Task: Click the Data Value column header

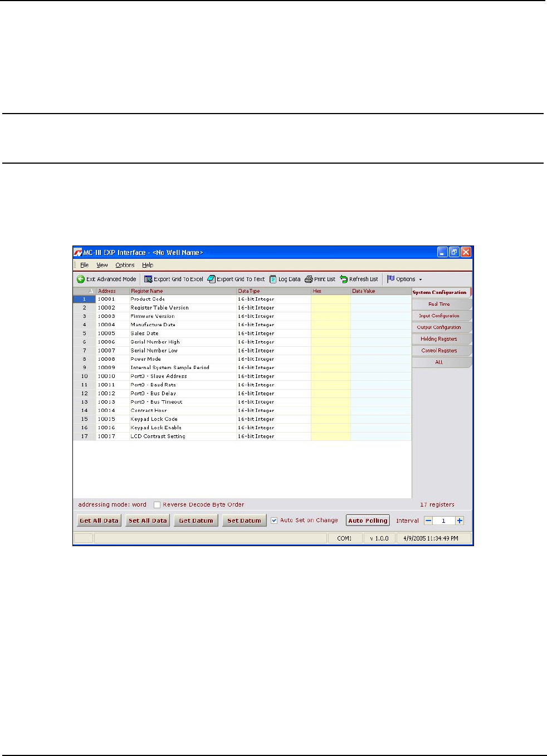Action: 381,291
